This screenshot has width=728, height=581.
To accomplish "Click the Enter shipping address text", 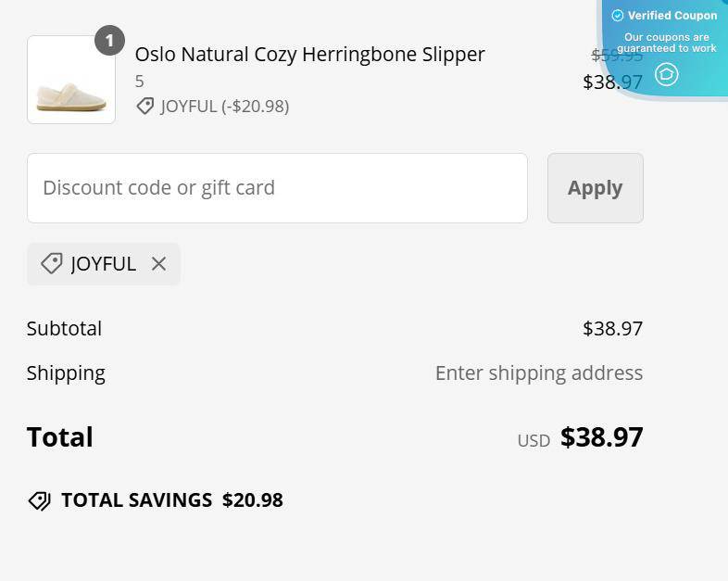I will point(538,373).
